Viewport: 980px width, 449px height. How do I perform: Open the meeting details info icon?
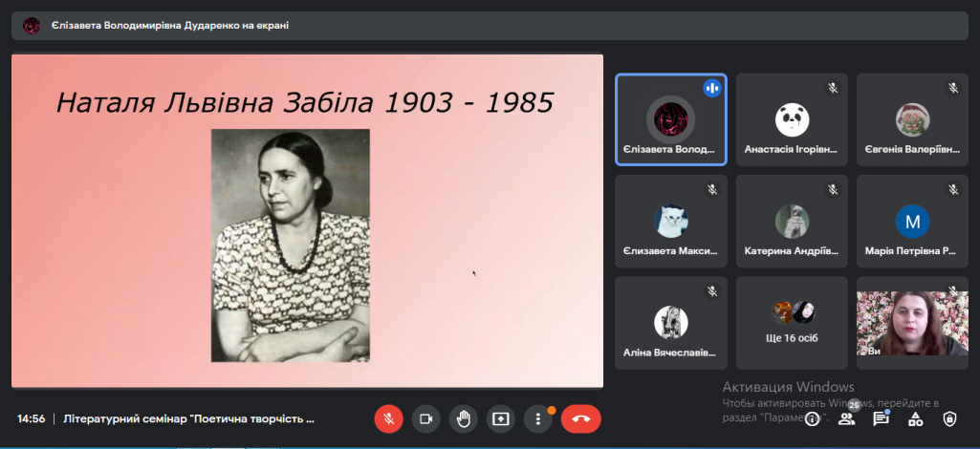pyautogui.click(x=812, y=418)
